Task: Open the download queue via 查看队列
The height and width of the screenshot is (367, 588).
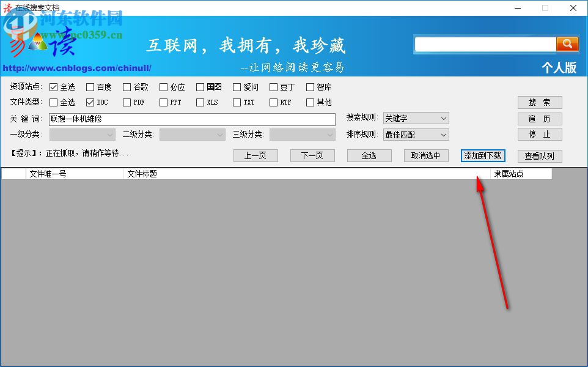Action: 540,156
